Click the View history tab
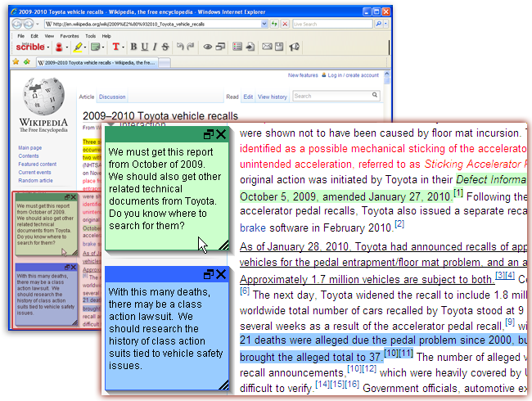The image size is (532, 401). pyautogui.click(x=273, y=97)
